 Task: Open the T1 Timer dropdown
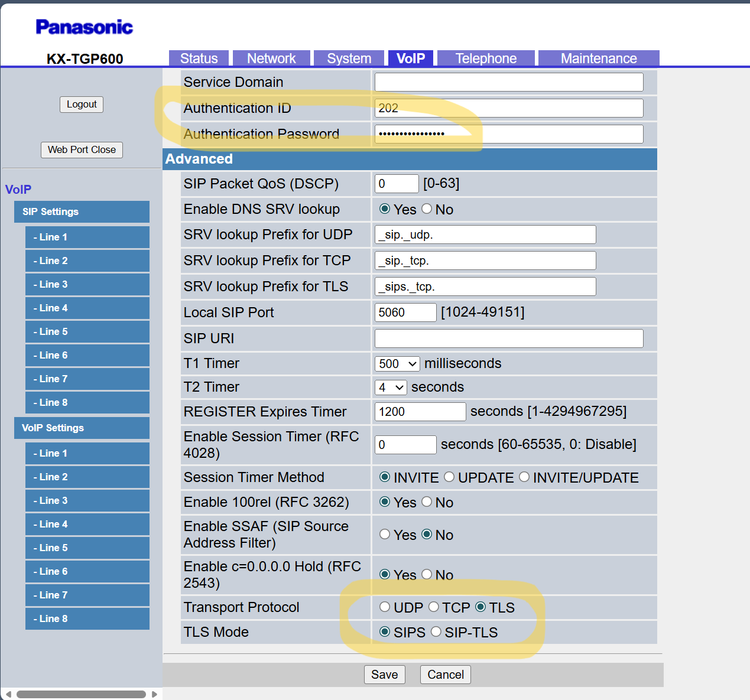coord(397,364)
